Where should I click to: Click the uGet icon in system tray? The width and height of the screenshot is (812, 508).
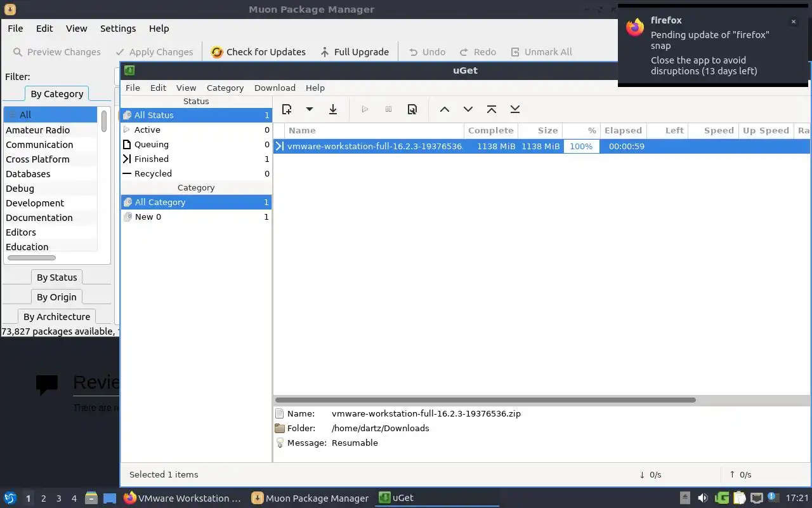722,498
